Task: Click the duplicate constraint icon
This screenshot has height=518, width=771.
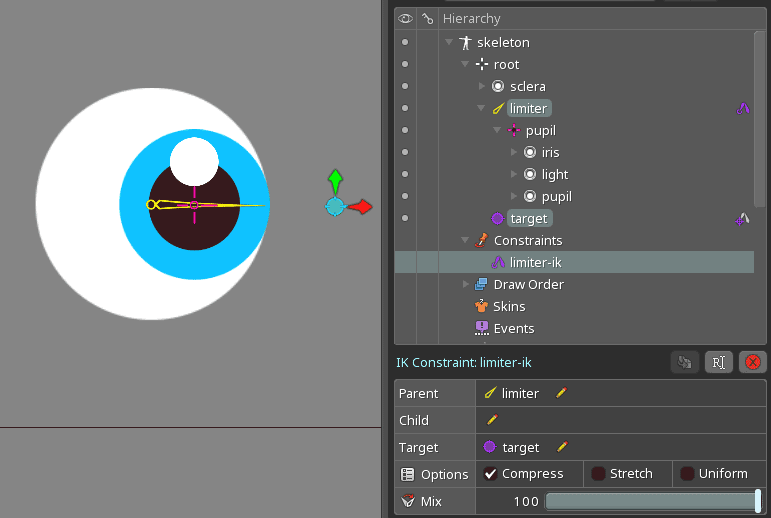Action: (685, 362)
